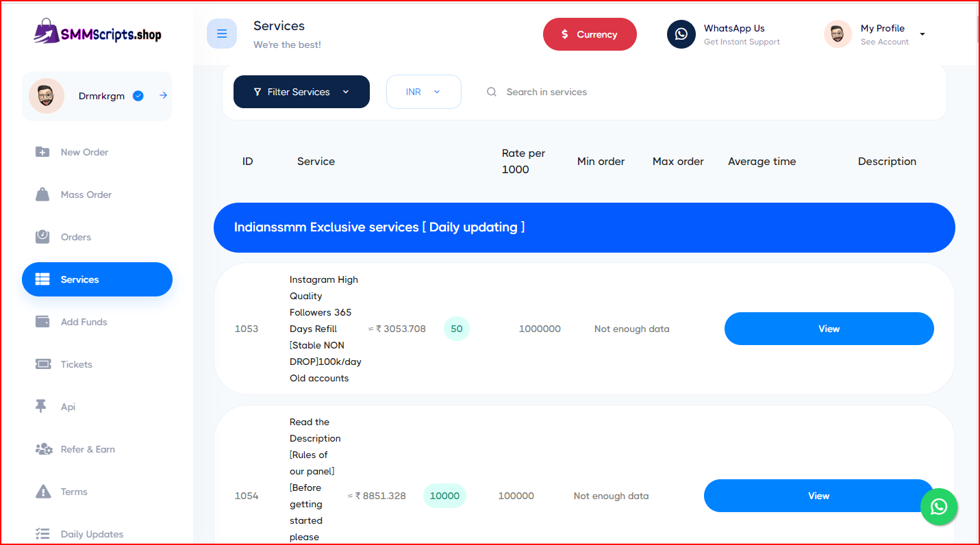View details for service 1054
The height and width of the screenshot is (545, 980).
[x=818, y=496]
